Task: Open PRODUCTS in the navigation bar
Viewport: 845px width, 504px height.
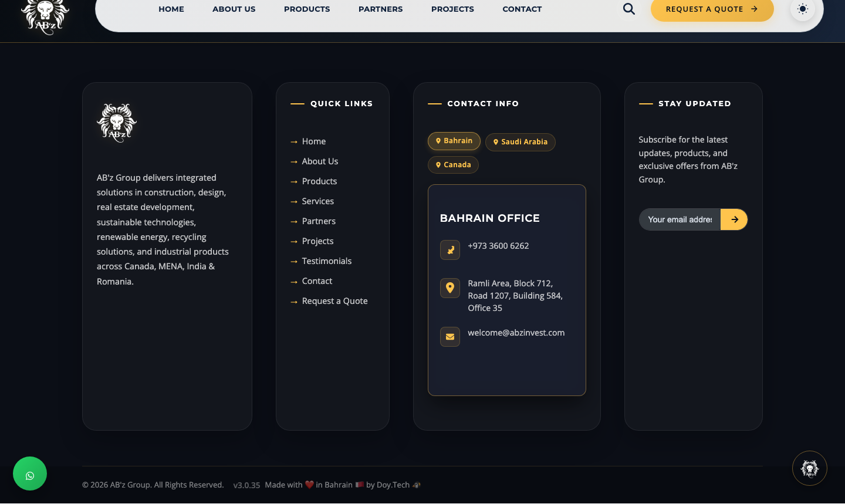Action: (307, 9)
